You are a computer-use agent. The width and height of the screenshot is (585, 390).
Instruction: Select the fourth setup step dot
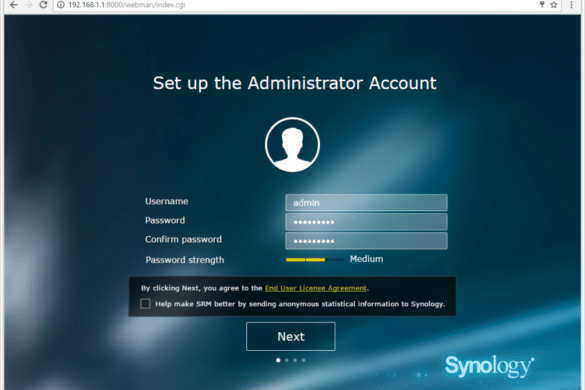[x=304, y=360]
